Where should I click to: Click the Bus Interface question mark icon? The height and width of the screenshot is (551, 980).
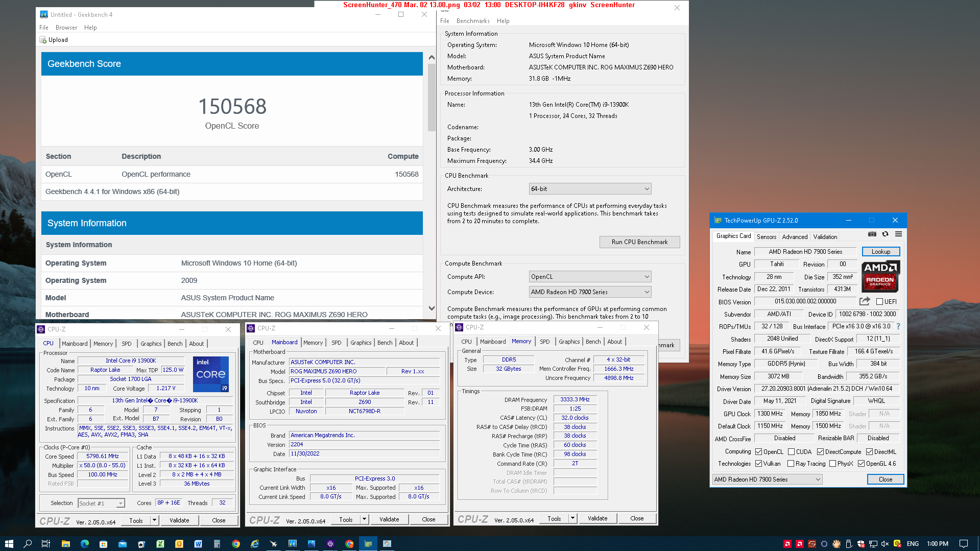coord(898,326)
